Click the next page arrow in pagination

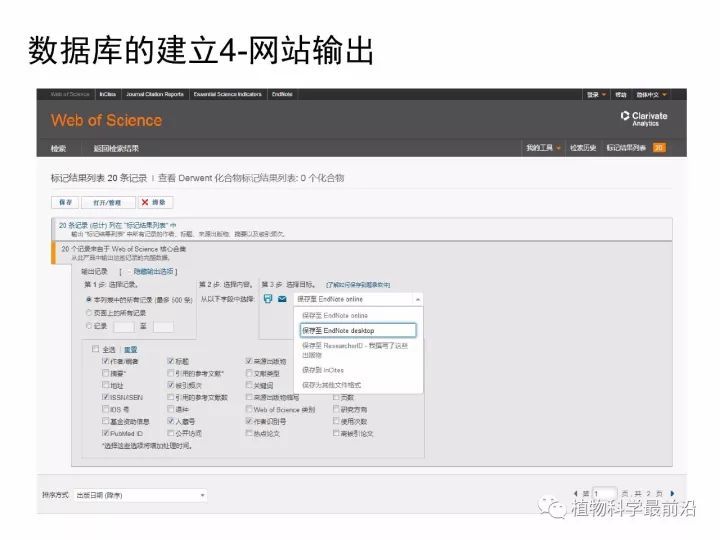pos(673,494)
